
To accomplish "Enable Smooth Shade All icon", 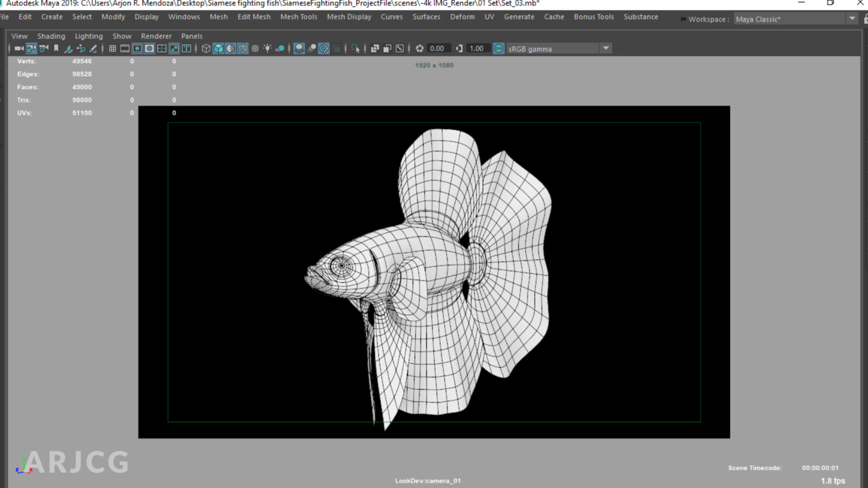I will click(x=218, y=48).
